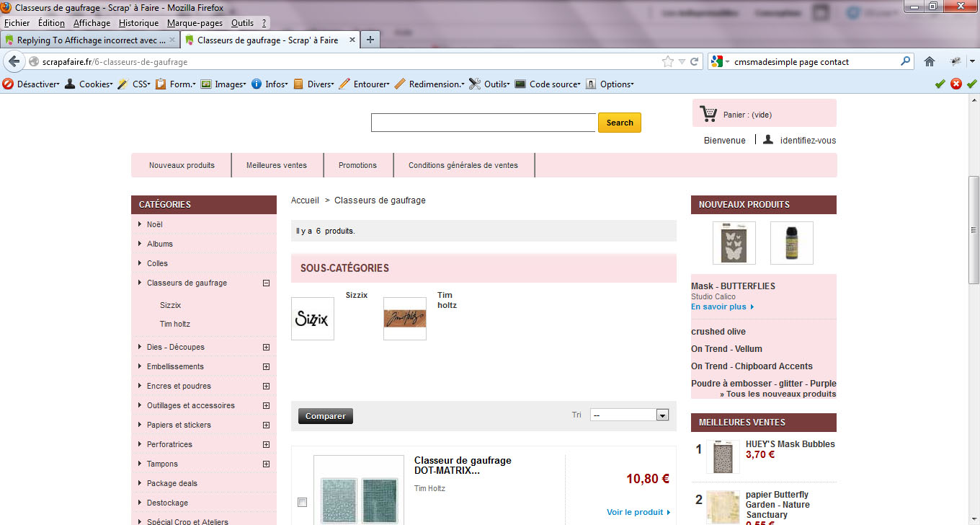Viewport: 980px width, 525px height.
Task: Open the Promotions page
Action: pos(357,165)
